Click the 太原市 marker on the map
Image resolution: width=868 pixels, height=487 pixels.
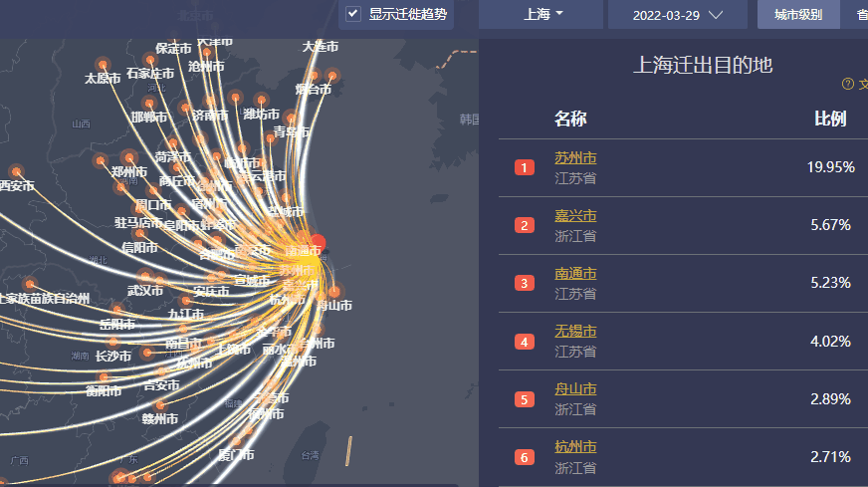101,65
